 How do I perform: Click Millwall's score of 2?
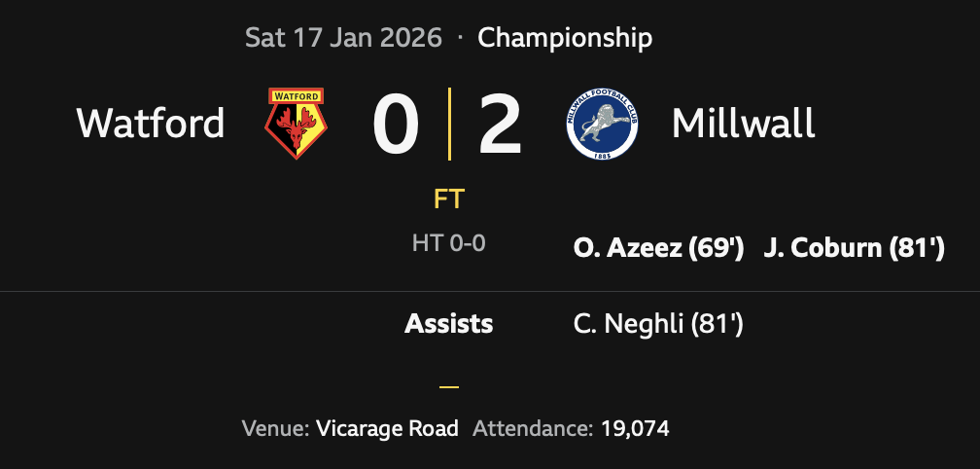pos(501,125)
